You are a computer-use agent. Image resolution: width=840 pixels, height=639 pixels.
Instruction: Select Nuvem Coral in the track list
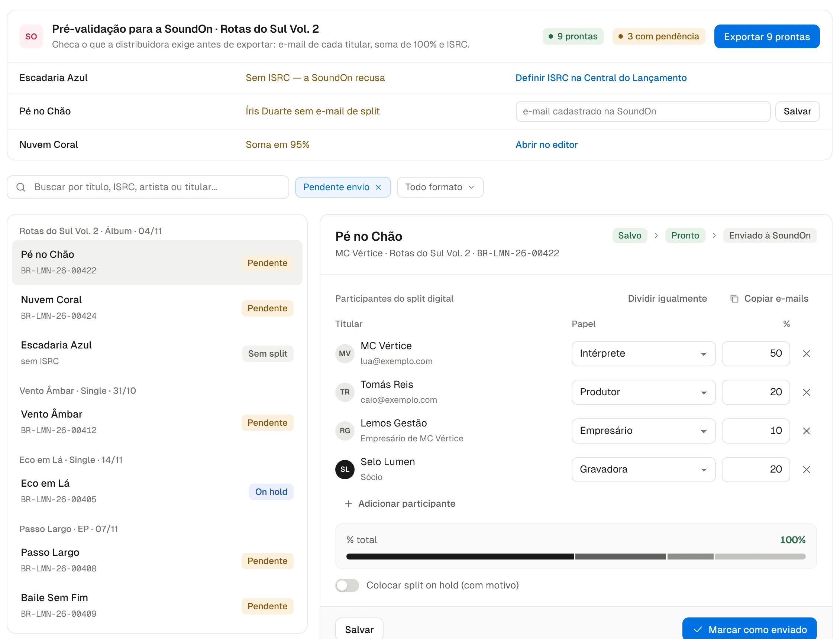click(157, 308)
